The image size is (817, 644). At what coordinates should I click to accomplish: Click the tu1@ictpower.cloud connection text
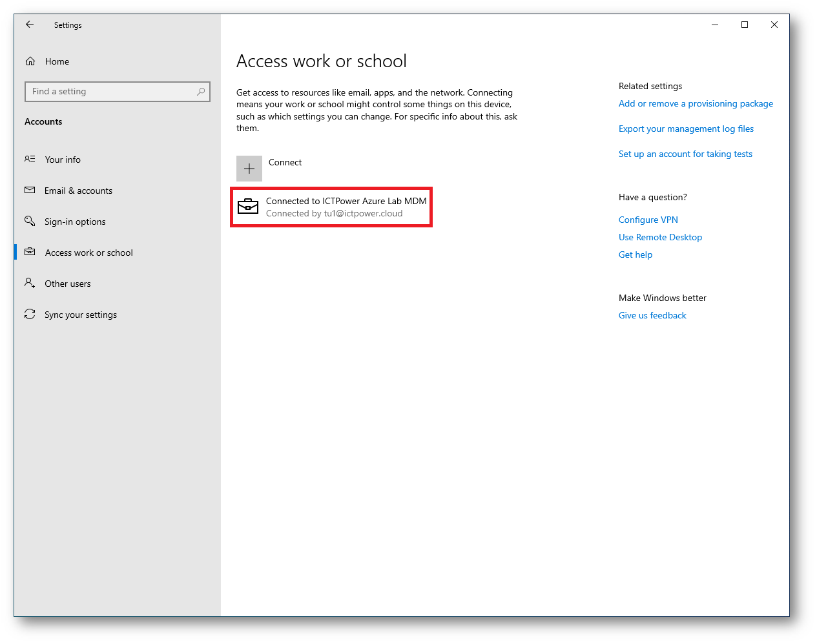[334, 214]
